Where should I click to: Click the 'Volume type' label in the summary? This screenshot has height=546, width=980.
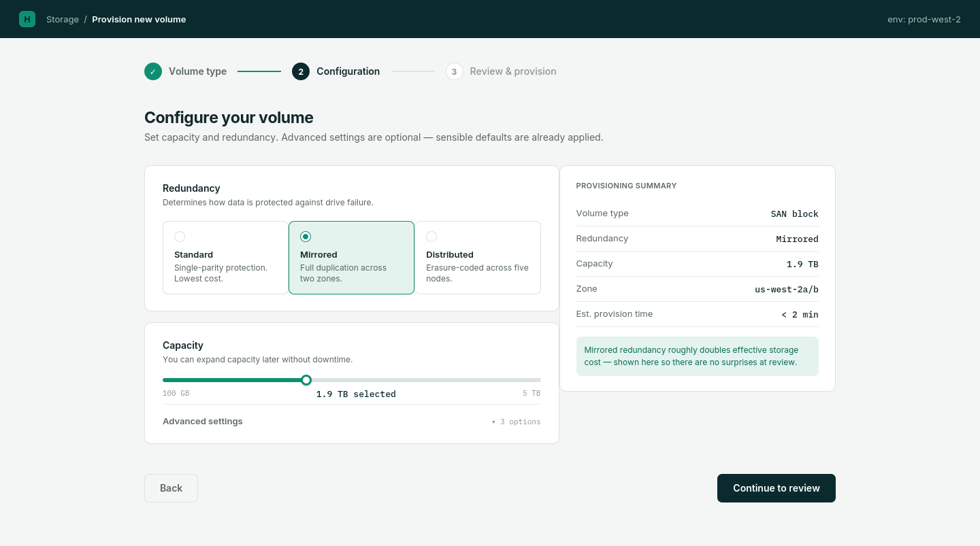[x=602, y=214]
